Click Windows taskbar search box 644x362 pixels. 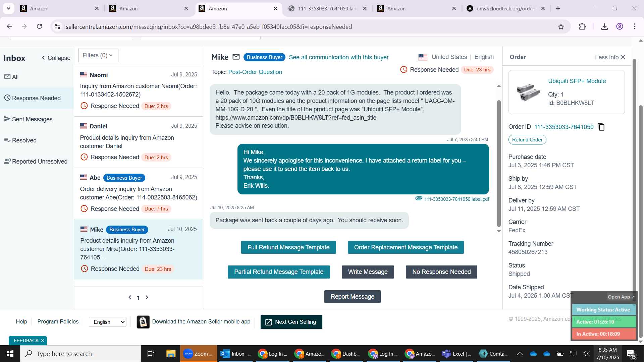tap(80, 354)
